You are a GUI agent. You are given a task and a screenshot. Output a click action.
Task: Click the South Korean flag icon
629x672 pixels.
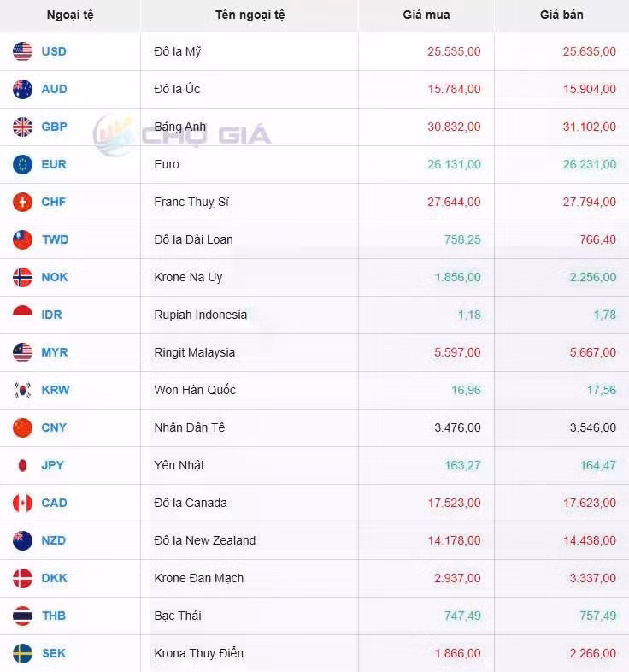23,390
